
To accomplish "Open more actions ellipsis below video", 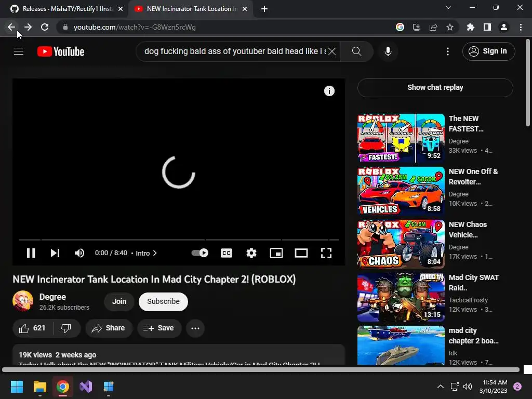I will tap(195, 328).
